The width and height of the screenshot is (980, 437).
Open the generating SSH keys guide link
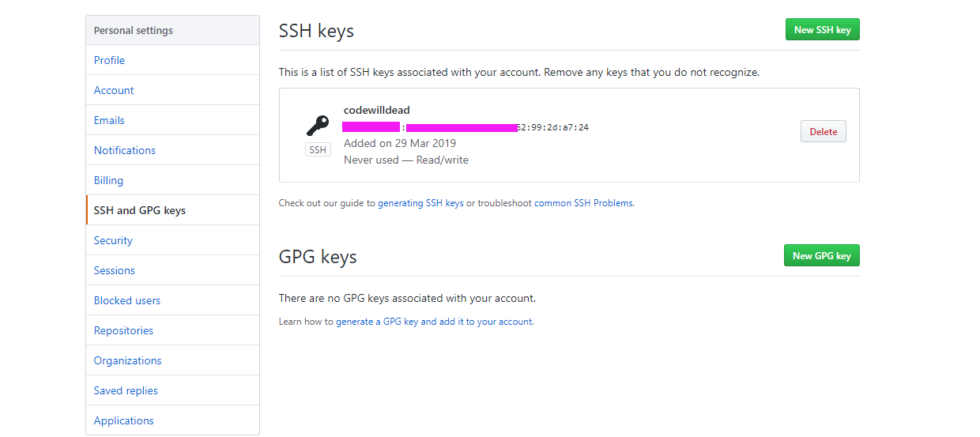420,203
